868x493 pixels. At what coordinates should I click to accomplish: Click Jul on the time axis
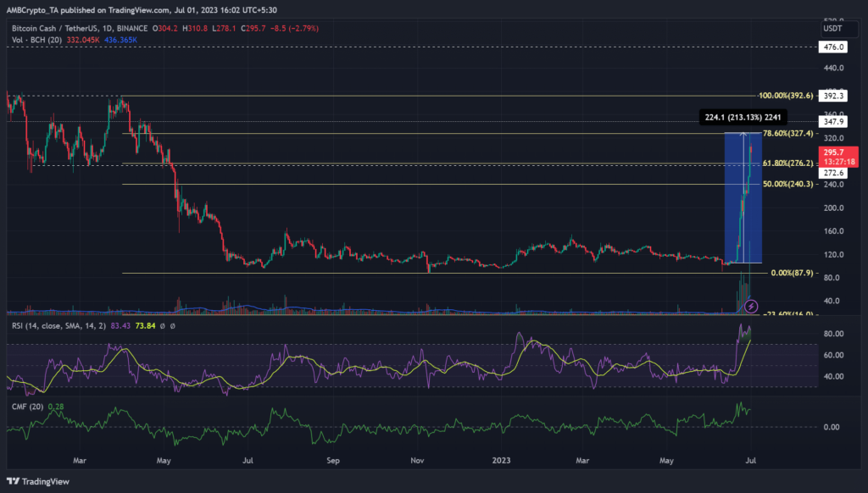tap(750, 461)
